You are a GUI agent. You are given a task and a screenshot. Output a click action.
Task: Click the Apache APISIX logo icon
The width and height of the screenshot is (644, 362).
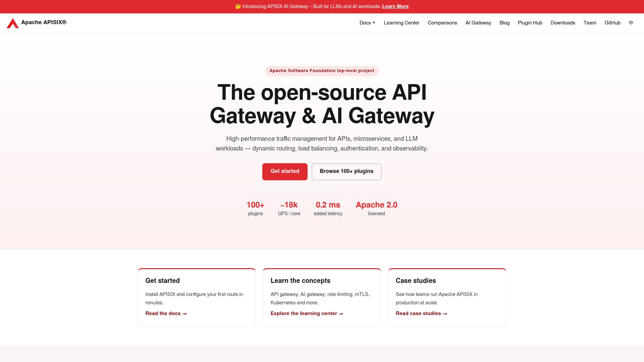(x=13, y=23)
